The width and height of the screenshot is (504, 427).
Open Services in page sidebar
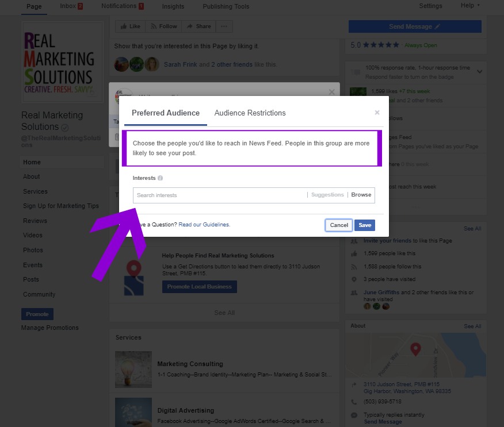coord(35,191)
